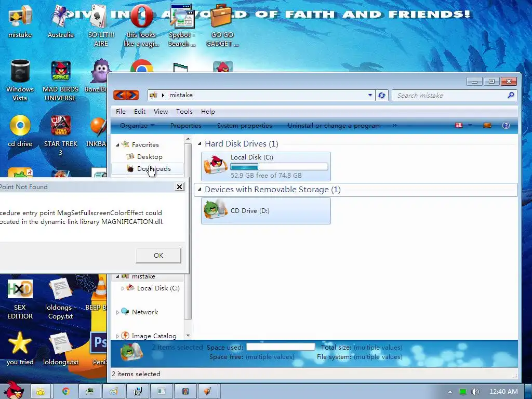Open the Australia spider solitaire icon
This screenshot has height=399, width=532.
[60, 21]
